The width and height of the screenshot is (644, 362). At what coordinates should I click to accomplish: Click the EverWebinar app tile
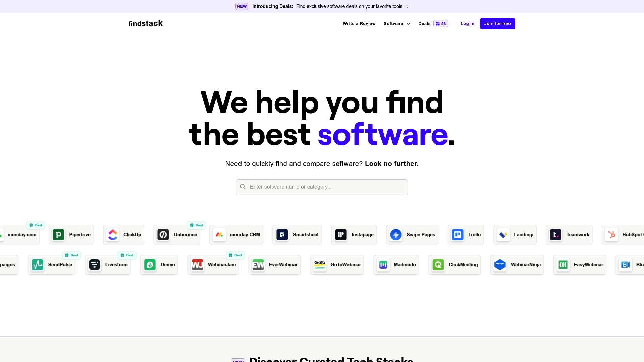[x=274, y=264]
